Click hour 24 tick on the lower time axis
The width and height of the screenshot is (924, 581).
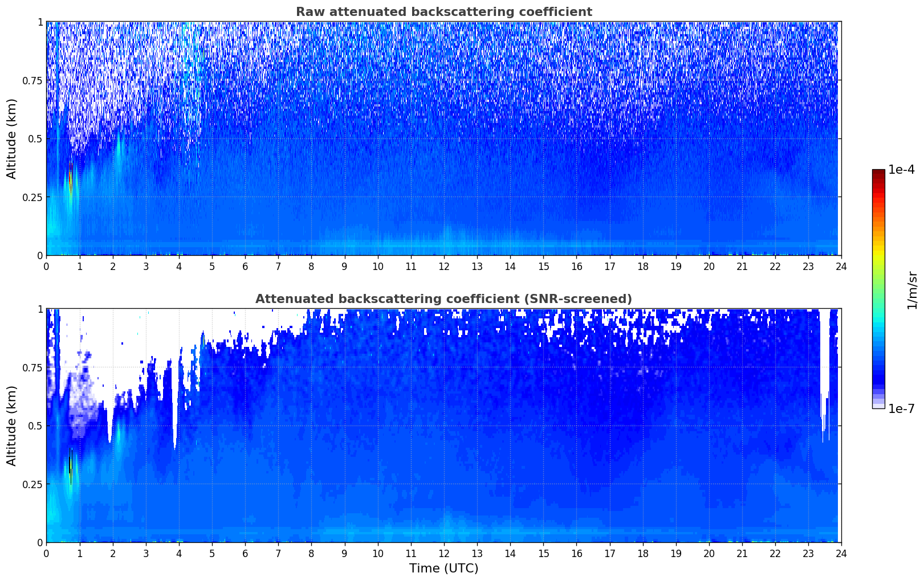(x=841, y=554)
